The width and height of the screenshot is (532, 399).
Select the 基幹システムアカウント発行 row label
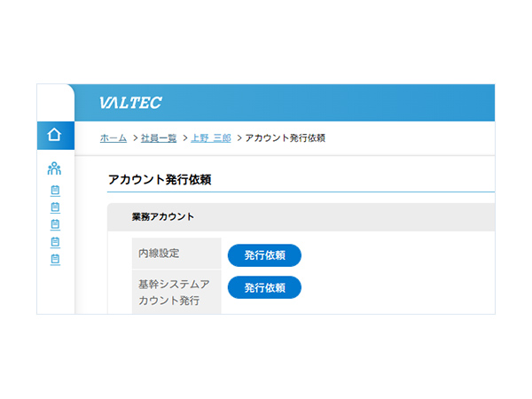click(175, 292)
